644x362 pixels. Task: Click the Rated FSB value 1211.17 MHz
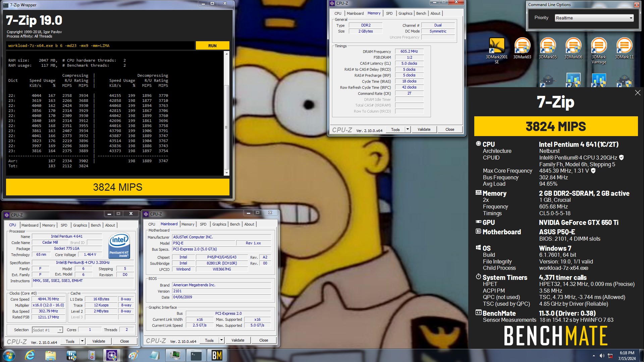click(48, 317)
